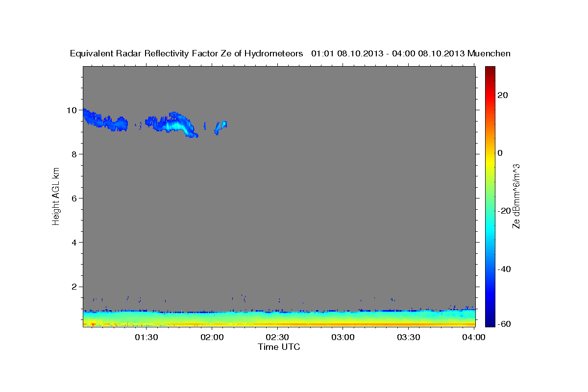588x392 pixels.
Task: Click the height tick label 6
Action: 74,198
